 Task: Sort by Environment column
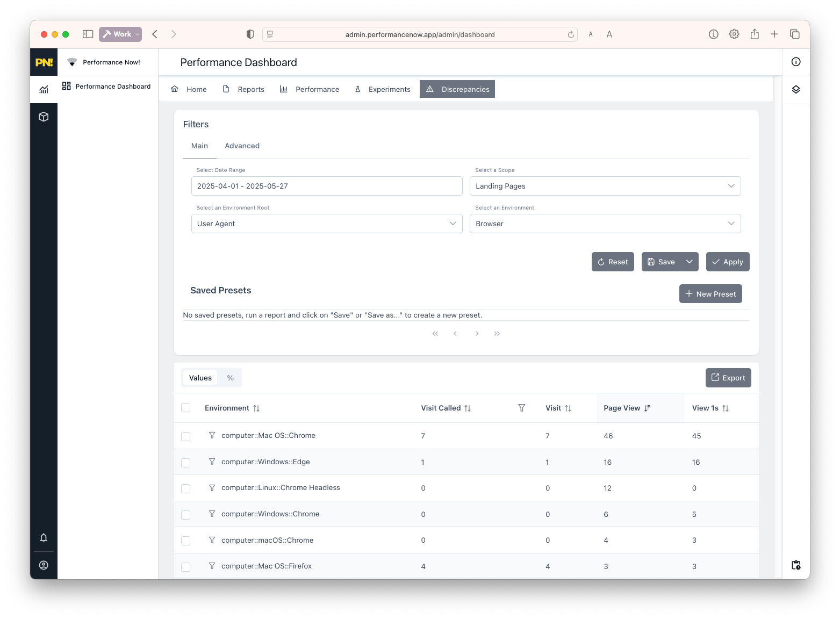point(256,408)
